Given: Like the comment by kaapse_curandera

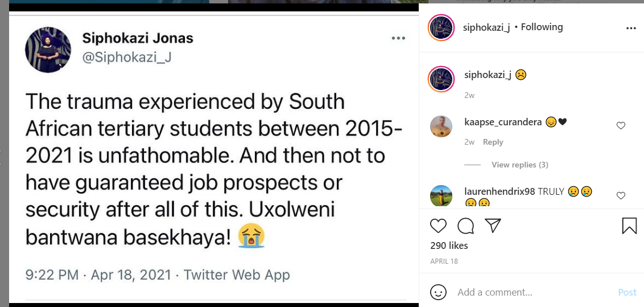Looking at the screenshot, I should tap(621, 126).
